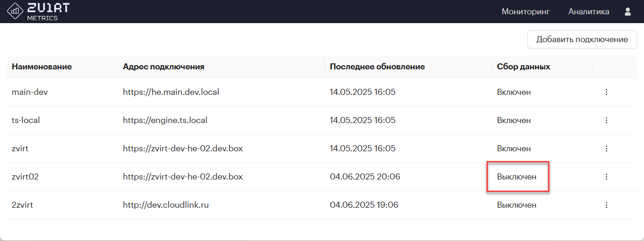Click the http://dev.cloudlink.ru address
This screenshot has width=644, height=241.
click(166, 205)
